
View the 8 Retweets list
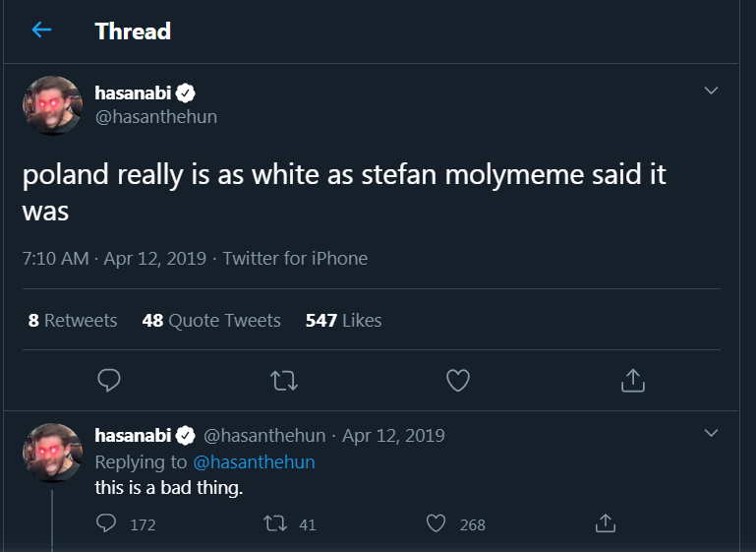(x=73, y=321)
